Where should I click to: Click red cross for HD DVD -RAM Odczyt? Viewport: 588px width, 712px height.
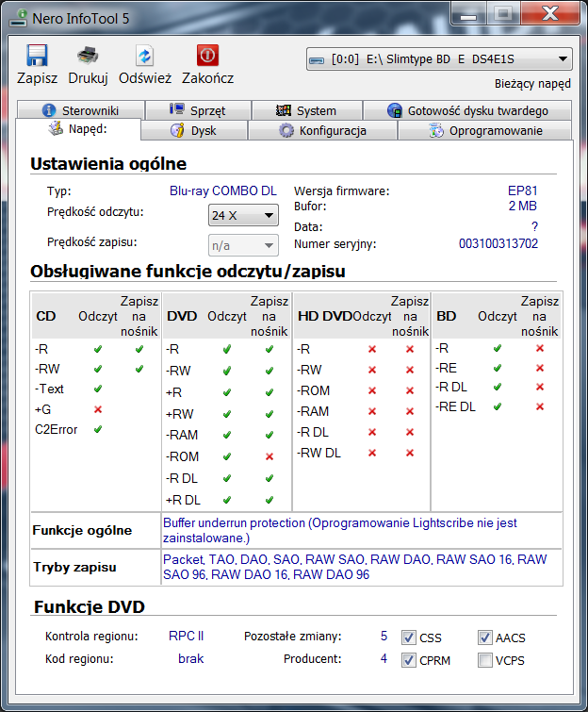point(372,411)
